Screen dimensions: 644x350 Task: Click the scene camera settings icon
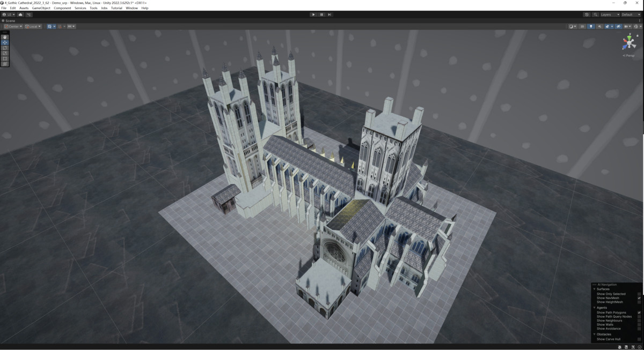coord(627,26)
